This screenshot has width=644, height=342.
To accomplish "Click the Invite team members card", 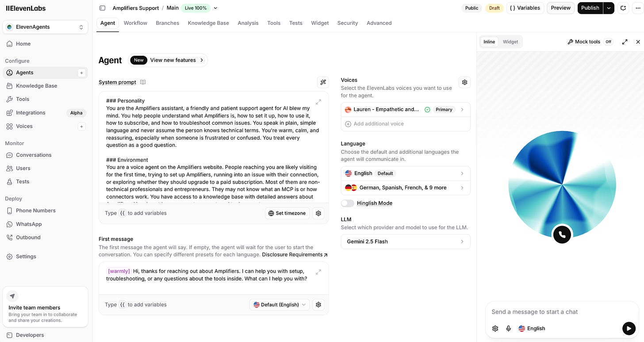I will pyautogui.click(x=46, y=307).
